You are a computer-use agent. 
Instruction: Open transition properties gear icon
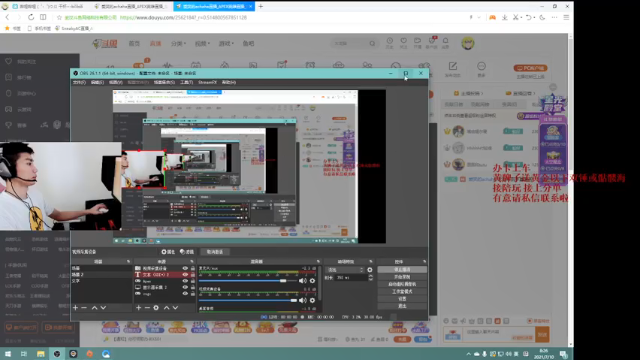tap(369, 270)
